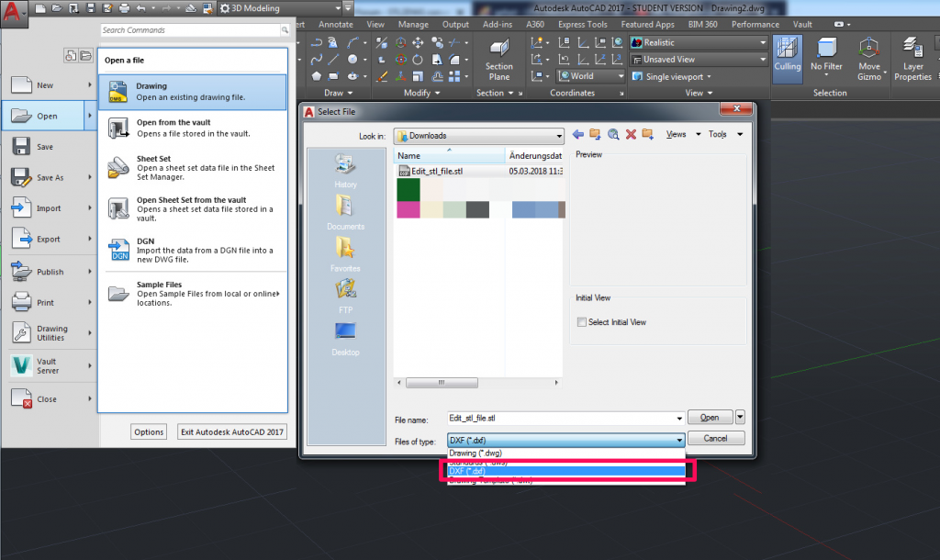The height and width of the screenshot is (560, 940).
Task: Click the Back arrow in Select File dialog
Action: click(x=578, y=134)
